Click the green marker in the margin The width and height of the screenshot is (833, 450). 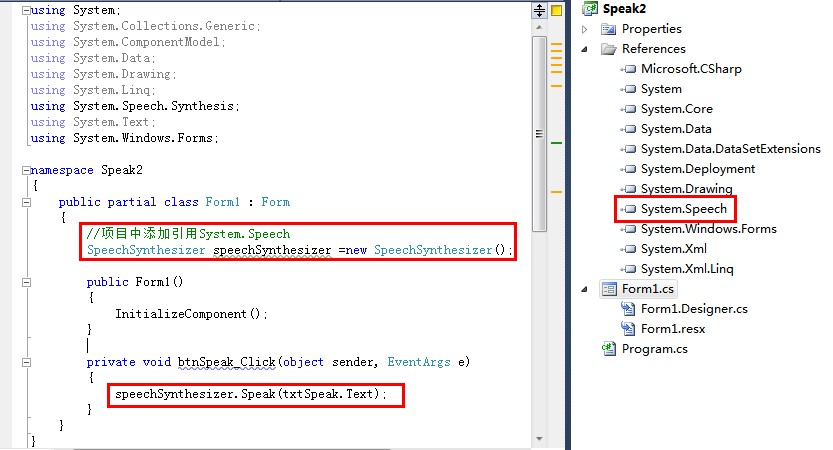(x=556, y=143)
